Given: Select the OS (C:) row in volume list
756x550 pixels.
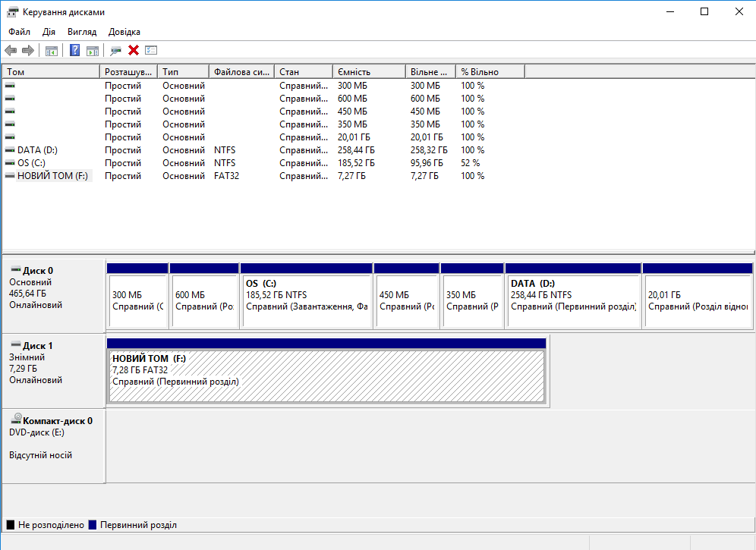Looking at the screenshot, I should 30,163.
